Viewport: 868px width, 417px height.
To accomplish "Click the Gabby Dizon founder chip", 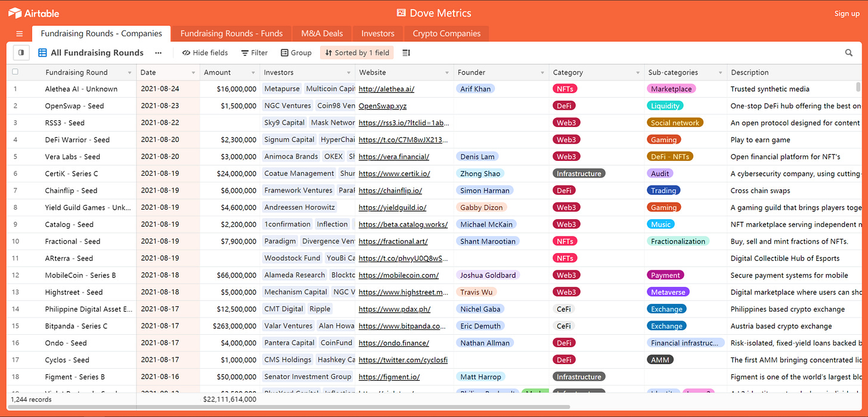I will [x=482, y=208].
